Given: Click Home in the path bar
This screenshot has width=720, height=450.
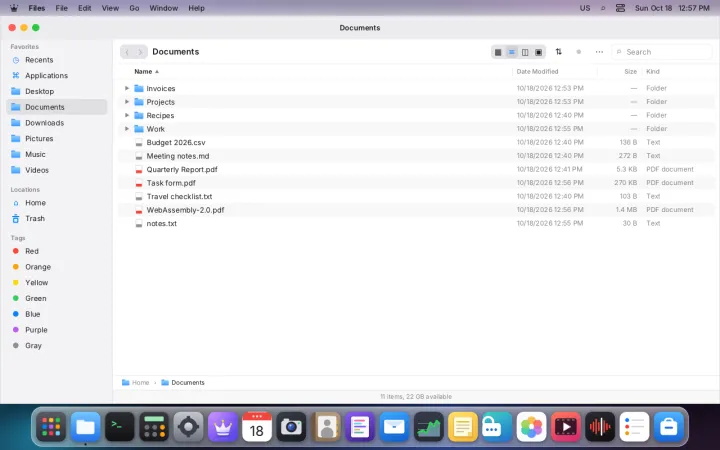Looking at the screenshot, I should (x=135, y=382).
